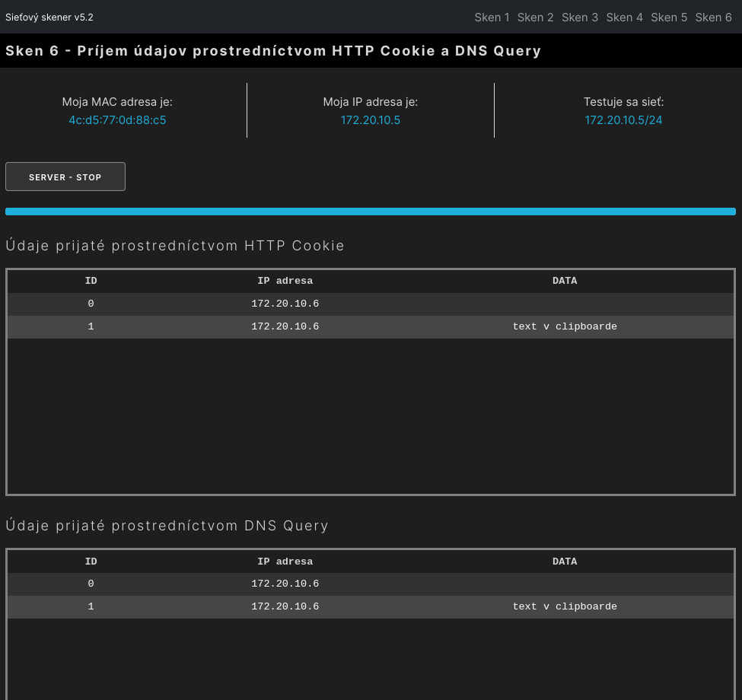Select the Sken 3 tab
The image size is (742, 700).
click(580, 17)
